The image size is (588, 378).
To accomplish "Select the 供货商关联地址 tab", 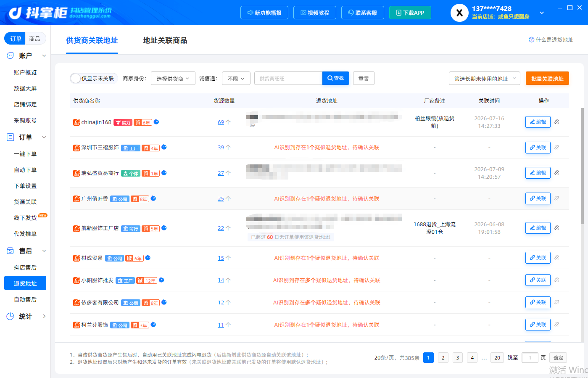I will click(x=92, y=40).
